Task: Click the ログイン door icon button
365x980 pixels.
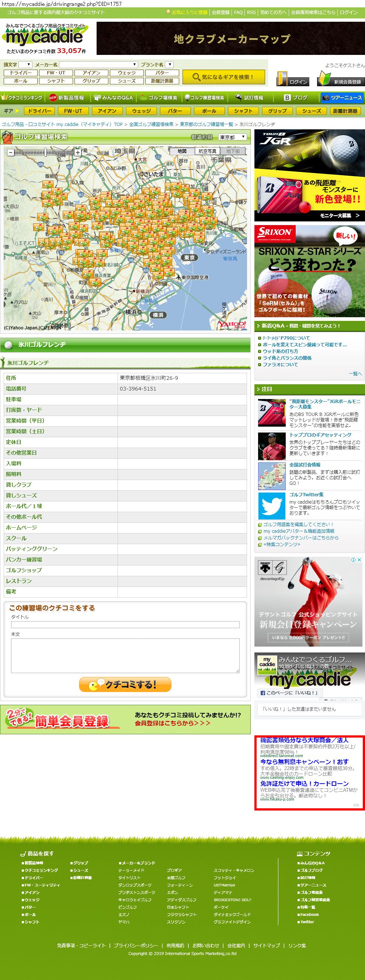Action: (292, 78)
